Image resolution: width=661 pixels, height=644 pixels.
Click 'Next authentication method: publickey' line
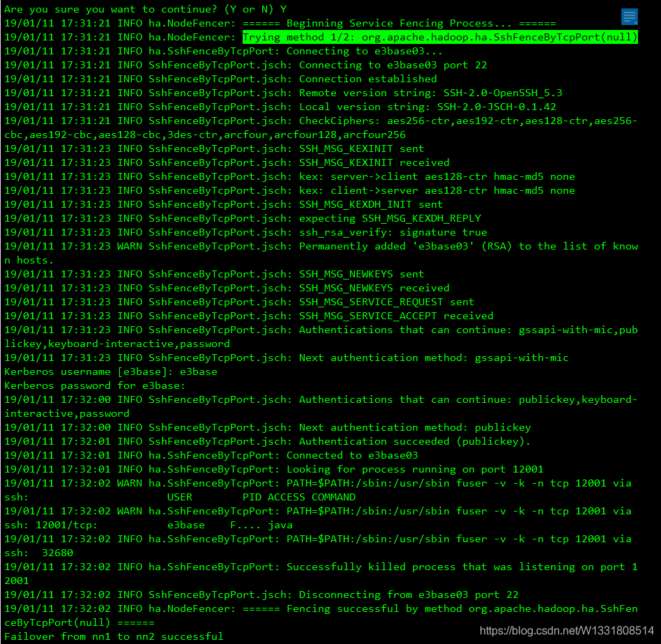pyautogui.click(x=268, y=427)
